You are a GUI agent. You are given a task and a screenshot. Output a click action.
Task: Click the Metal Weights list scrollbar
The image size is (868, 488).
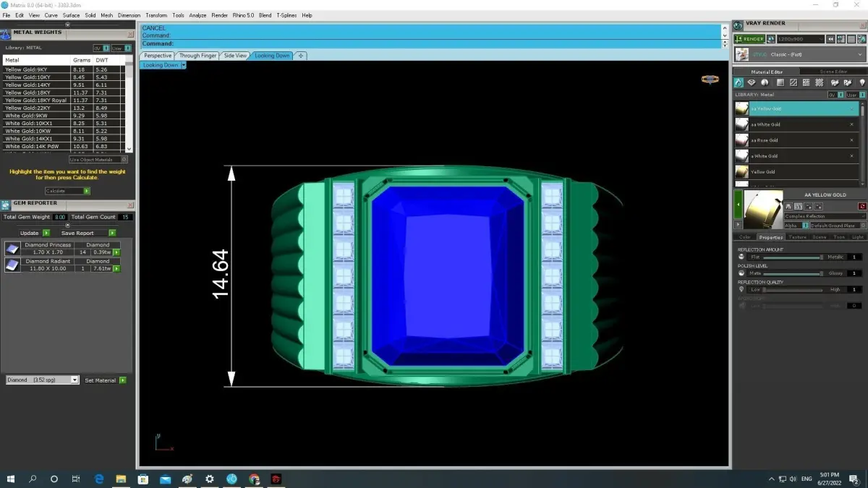point(129,103)
